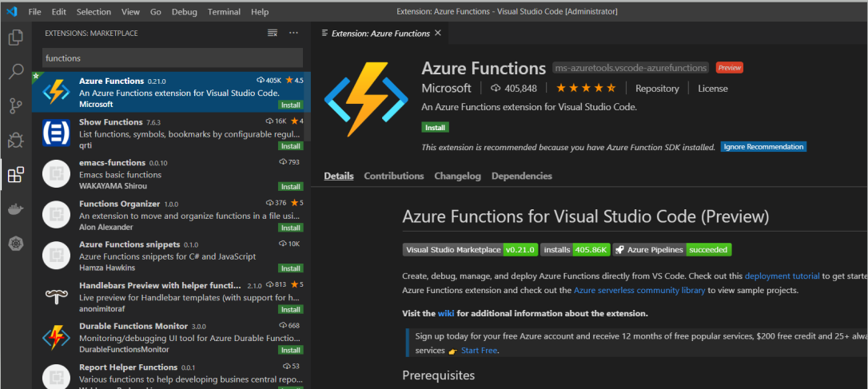This screenshot has width=868, height=389.
Task: Open the Edit menu
Action: pyautogui.click(x=58, y=12)
